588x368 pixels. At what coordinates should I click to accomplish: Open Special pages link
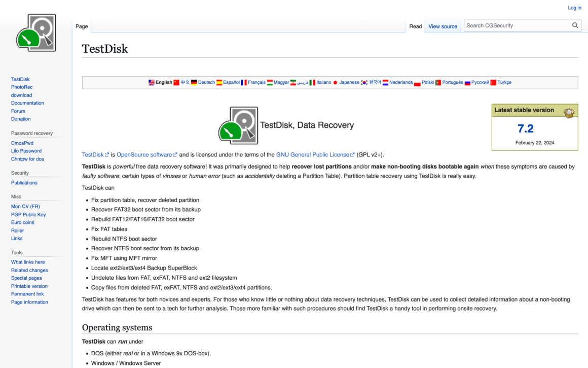[26, 278]
